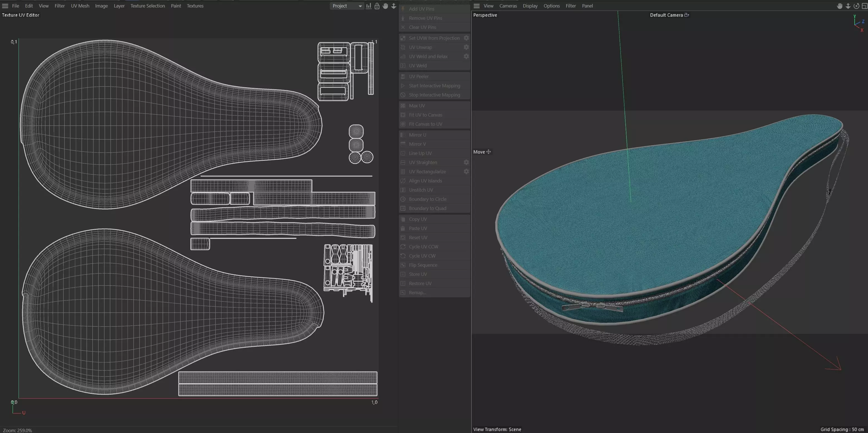Click the Mirror U command

coord(417,135)
